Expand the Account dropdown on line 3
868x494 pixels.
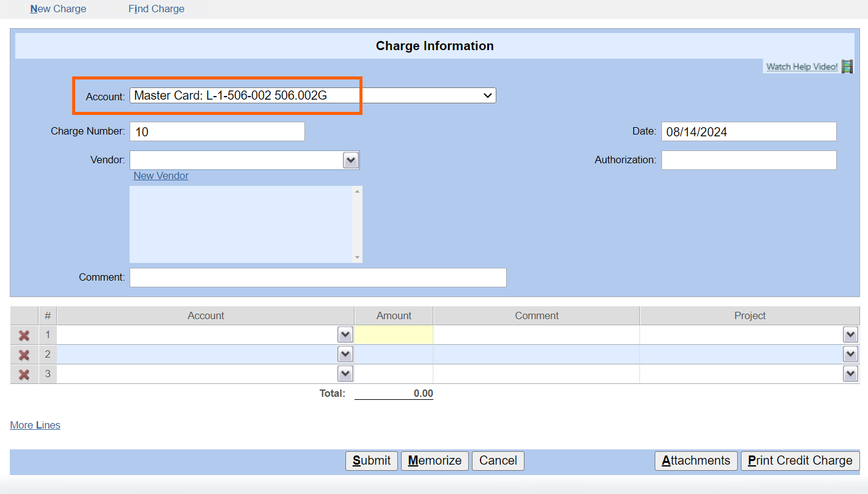click(345, 374)
